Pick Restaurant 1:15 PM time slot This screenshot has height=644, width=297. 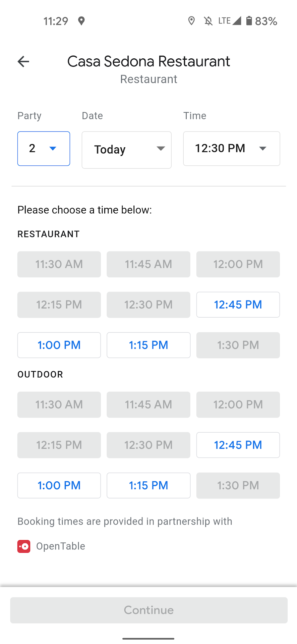[x=148, y=345]
